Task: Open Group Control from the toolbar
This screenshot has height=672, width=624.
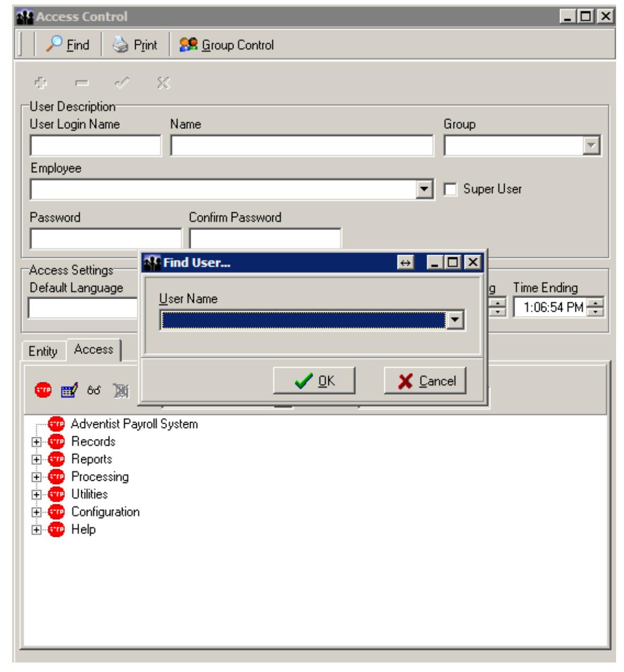Action: pyautogui.click(x=226, y=45)
